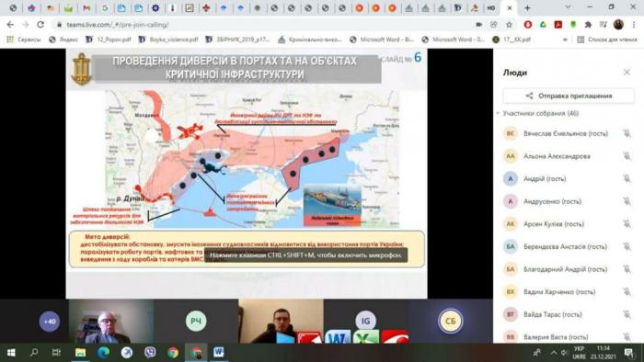
Task: Open a new browser tab
Action: click(527, 7)
